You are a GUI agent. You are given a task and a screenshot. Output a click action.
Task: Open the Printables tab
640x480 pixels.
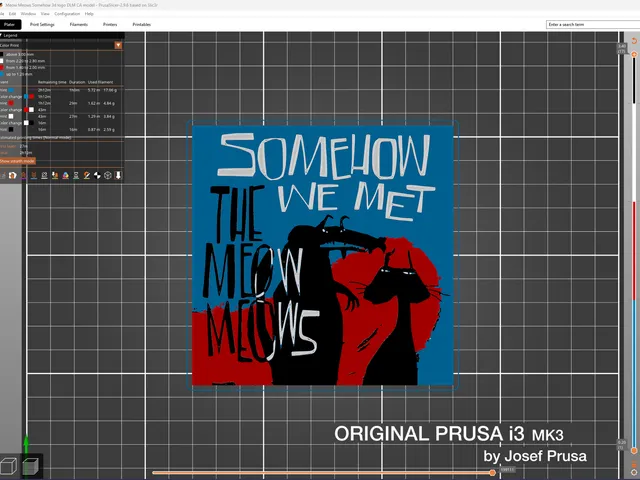(142, 24)
